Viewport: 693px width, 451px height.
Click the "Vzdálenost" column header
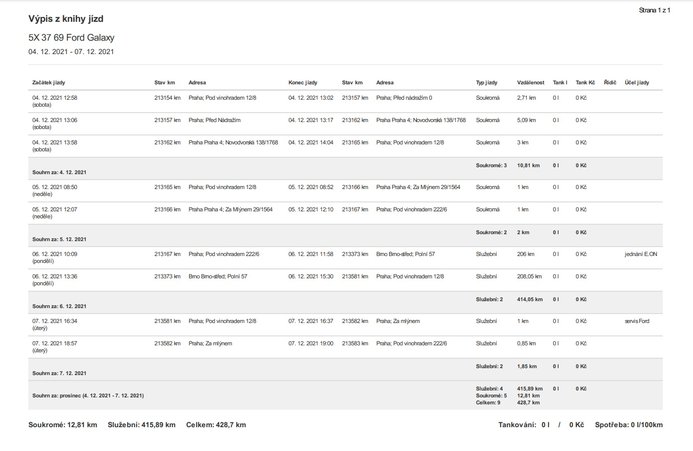click(x=530, y=82)
